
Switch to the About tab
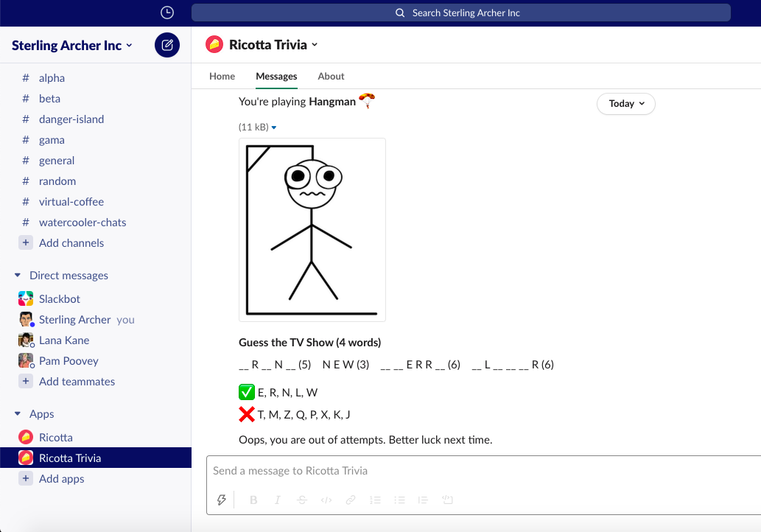331,77
